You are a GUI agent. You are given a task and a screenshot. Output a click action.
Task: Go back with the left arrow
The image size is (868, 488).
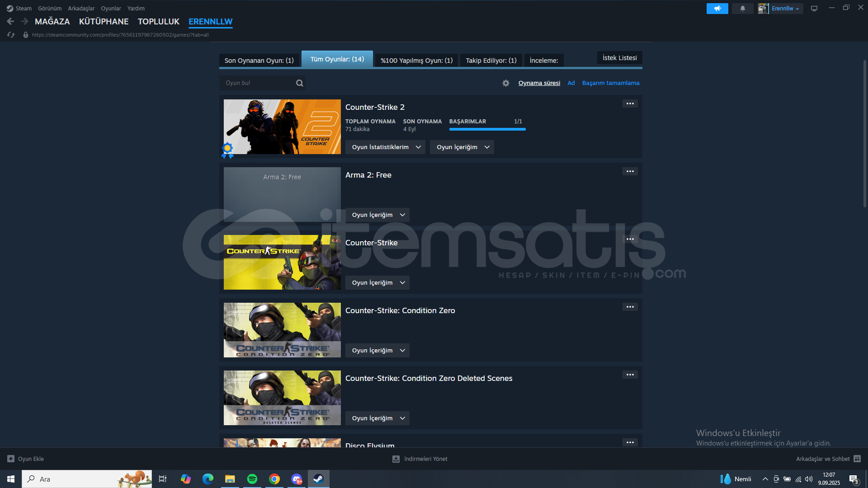tap(10, 21)
